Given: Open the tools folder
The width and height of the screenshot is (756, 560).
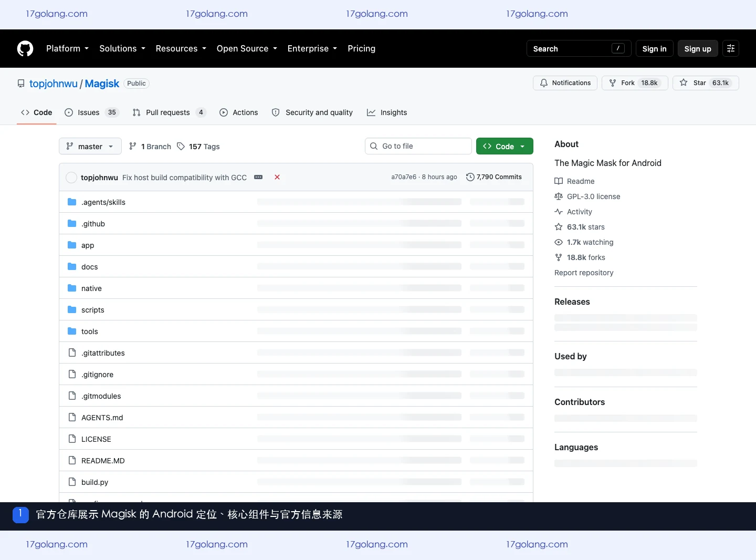Looking at the screenshot, I should (90, 331).
